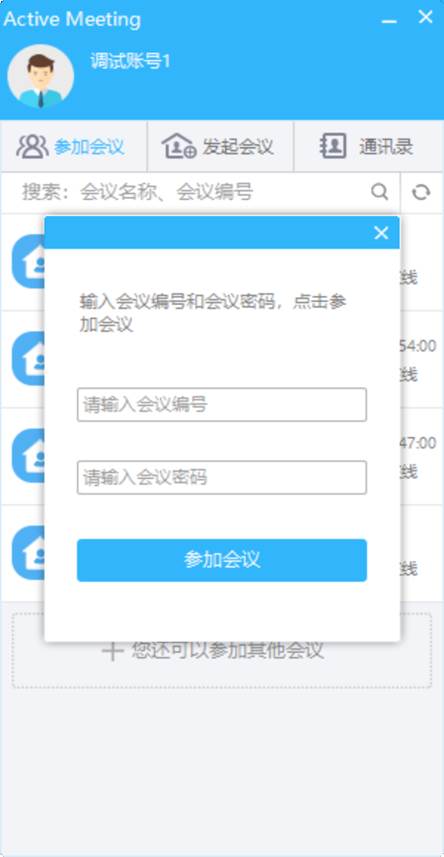Open the 通讯录 tab
The width and height of the screenshot is (444, 857).
tap(369, 146)
